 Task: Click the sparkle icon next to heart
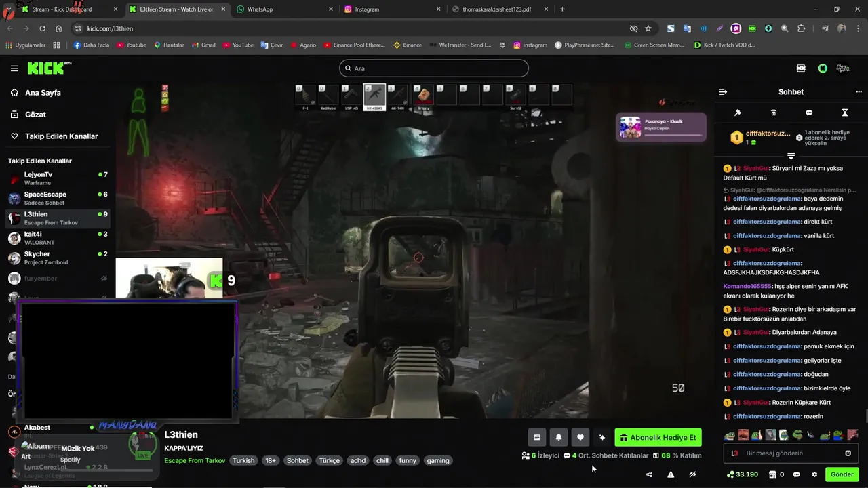point(601,437)
